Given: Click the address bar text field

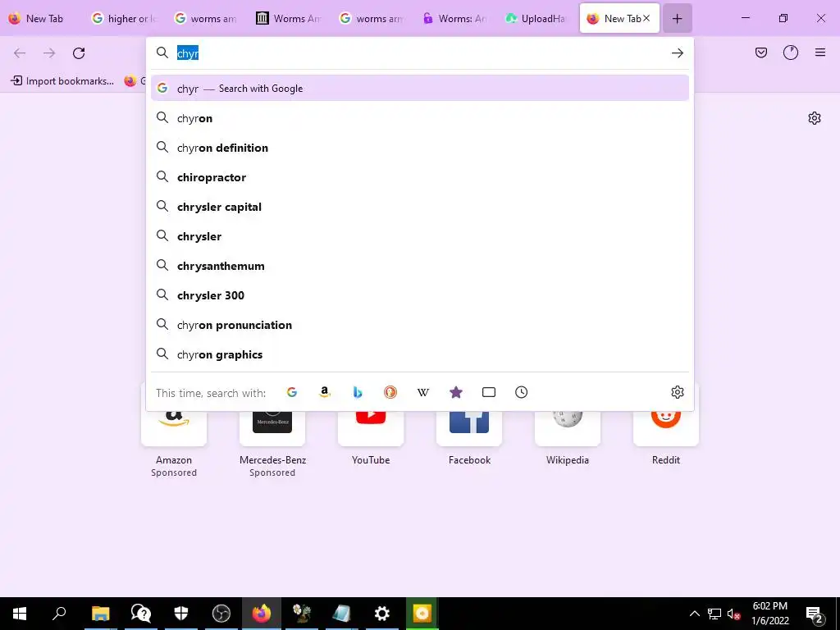Looking at the screenshot, I should tap(421, 53).
